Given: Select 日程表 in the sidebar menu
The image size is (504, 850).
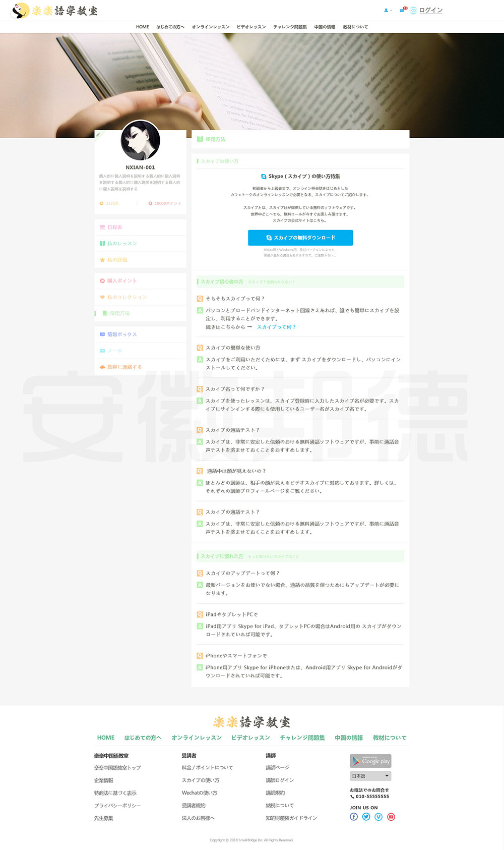Looking at the screenshot, I should pos(114,228).
